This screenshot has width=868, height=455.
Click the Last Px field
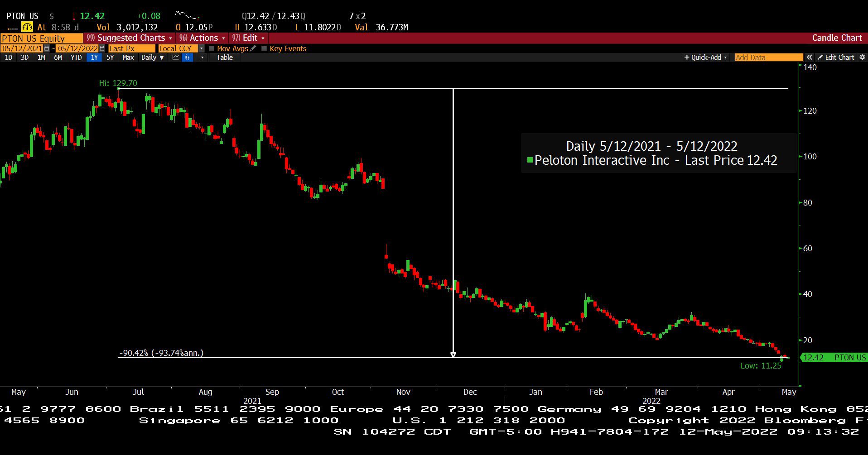click(x=131, y=48)
